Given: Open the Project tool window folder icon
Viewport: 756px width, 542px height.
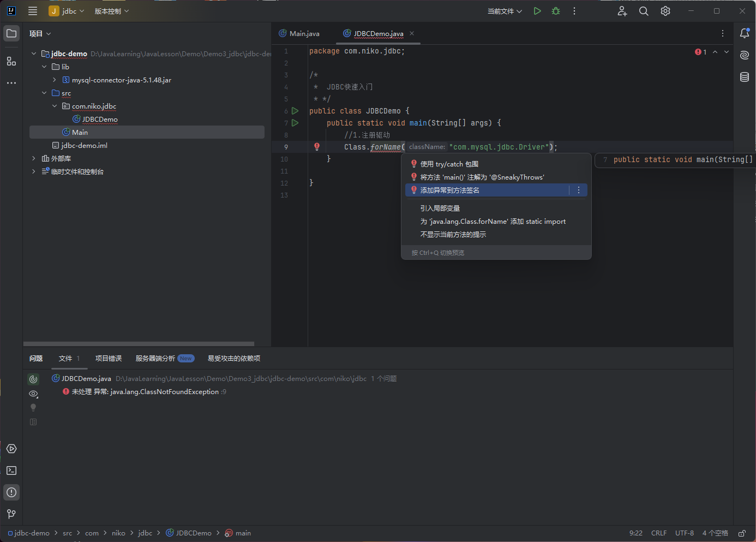Looking at the screenshot, I should click(x=11, y=33).
